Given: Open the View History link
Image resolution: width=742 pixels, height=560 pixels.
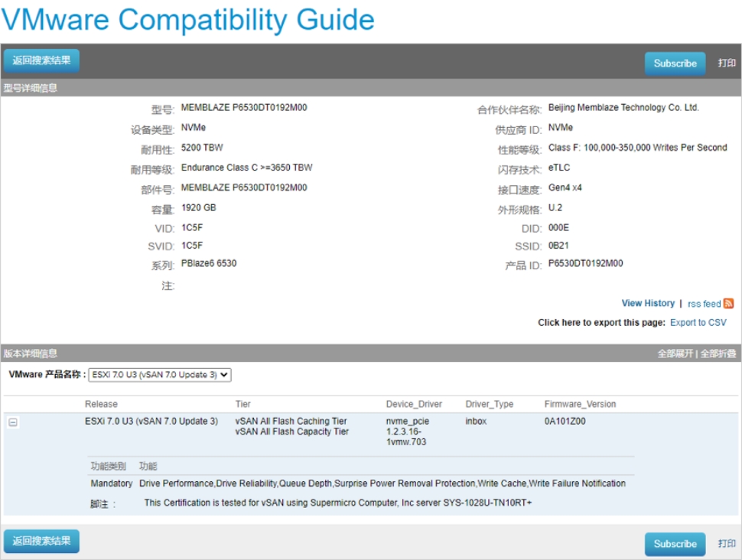Looking at the screenshot, I should [648, 303].
